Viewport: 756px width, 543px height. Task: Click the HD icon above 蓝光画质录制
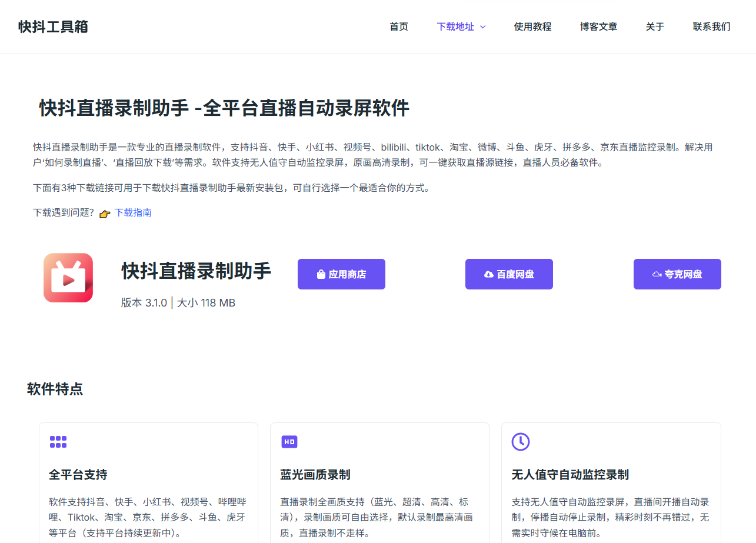(289, 442)
